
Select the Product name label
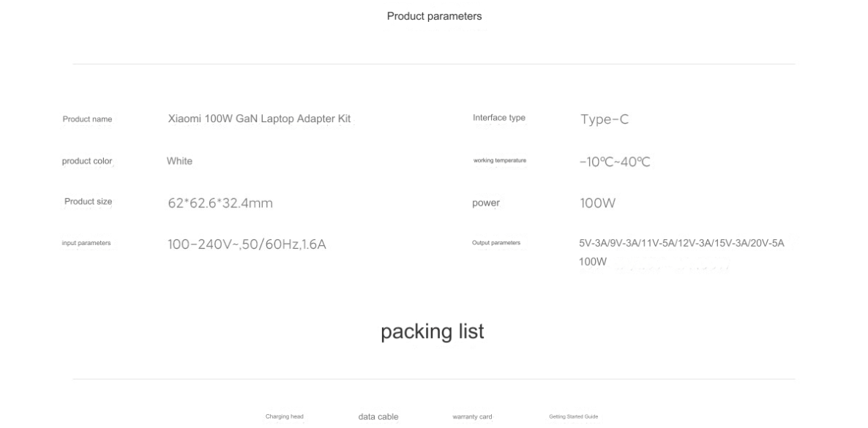[x=87, y=119]
